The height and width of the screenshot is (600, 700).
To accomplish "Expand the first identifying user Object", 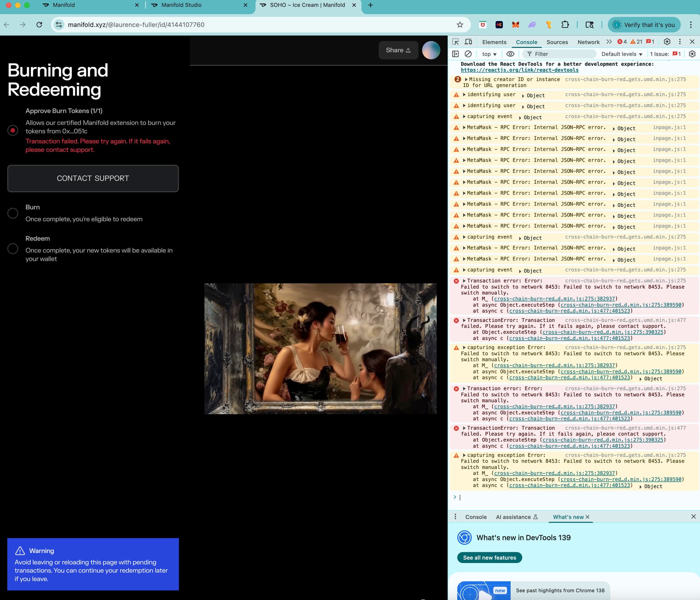I will click(523, 96).
